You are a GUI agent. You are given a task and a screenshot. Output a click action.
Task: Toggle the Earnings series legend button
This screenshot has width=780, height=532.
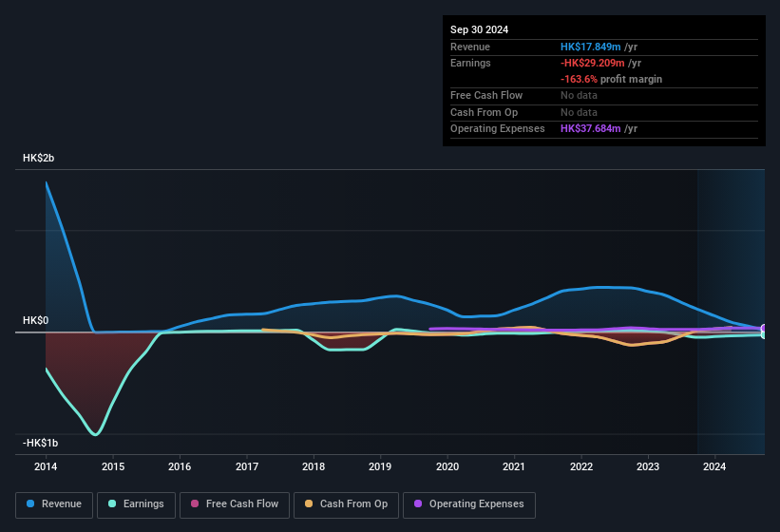[x=136, y=504]
